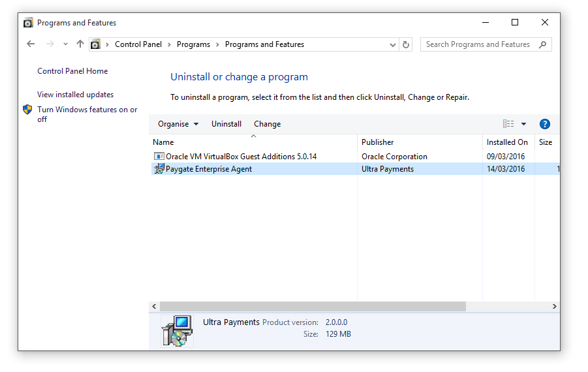Open View installed updates link
Viewport: 588px width, 372px height.
pyautogui.click(x=75, y=95)
